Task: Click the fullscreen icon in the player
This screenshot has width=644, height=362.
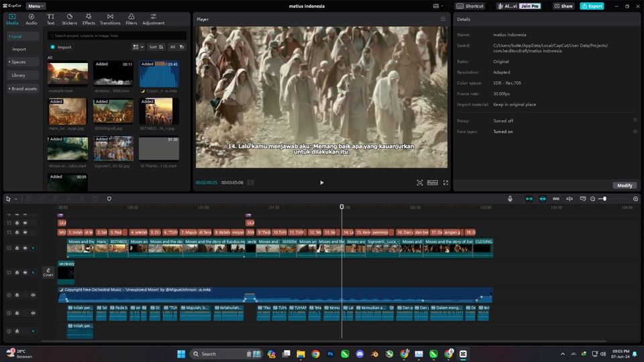Action: point(445,182)
